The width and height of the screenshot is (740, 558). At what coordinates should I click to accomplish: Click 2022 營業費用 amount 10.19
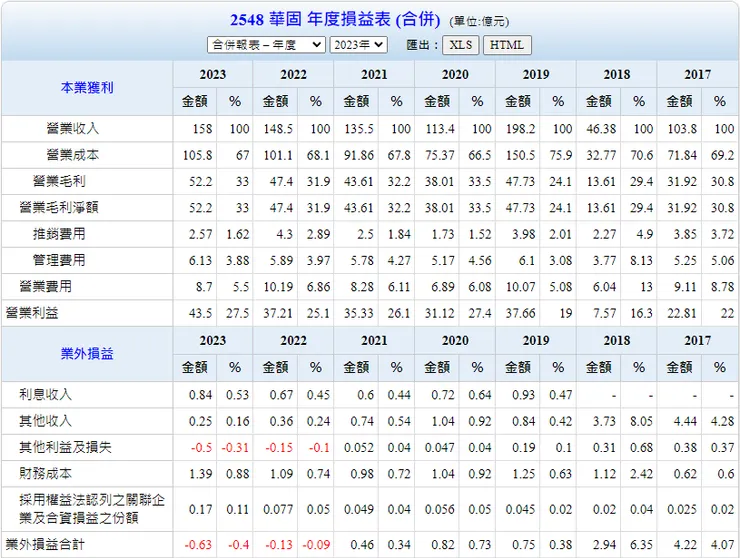pyautogui.click(x=278, y=287)
